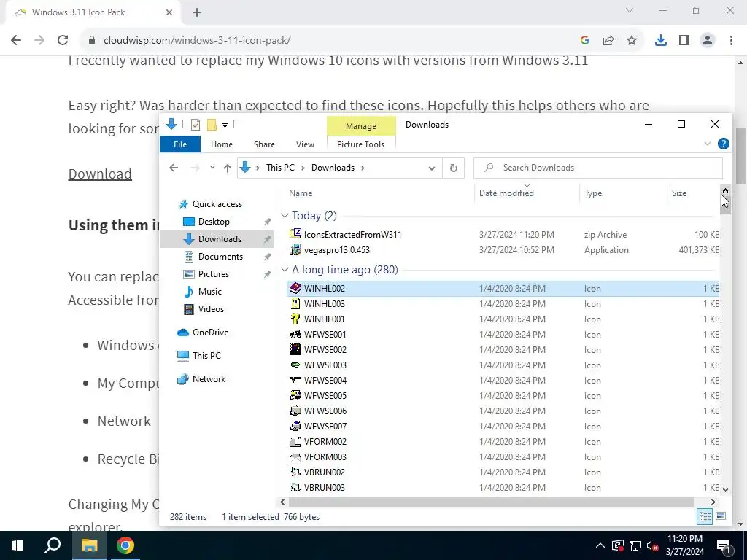The width and height of the screenshot is (747, 560).
Task: Open Chrome's tab search chevron
Action: [630, 10]
